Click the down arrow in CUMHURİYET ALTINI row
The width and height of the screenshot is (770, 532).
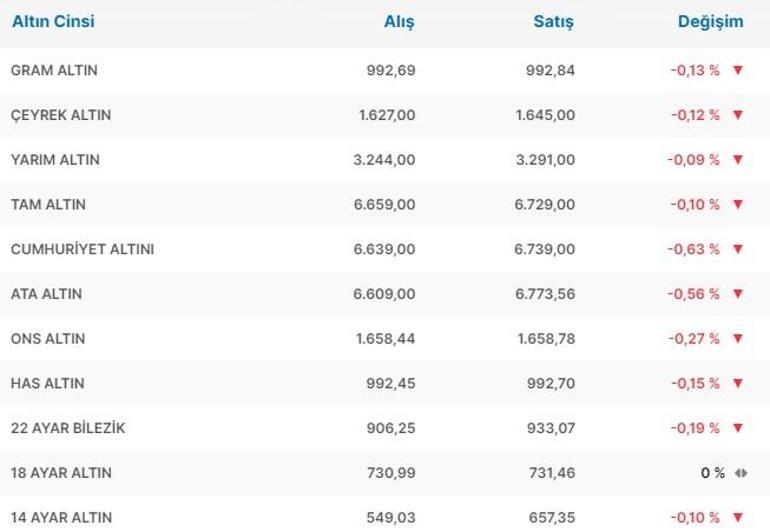(x=738, y=249)
